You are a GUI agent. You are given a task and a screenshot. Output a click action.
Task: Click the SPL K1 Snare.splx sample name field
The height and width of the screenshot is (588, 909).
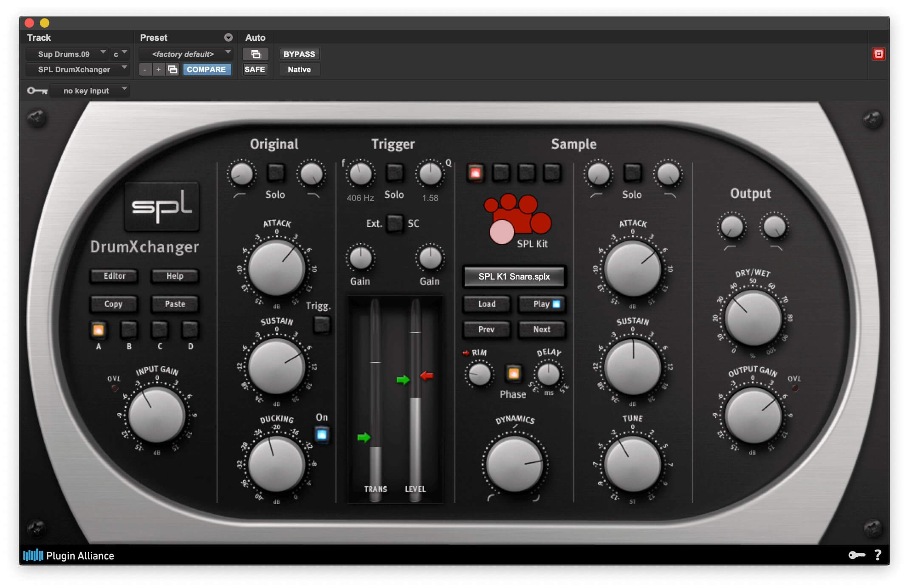(x=514, y=277)
